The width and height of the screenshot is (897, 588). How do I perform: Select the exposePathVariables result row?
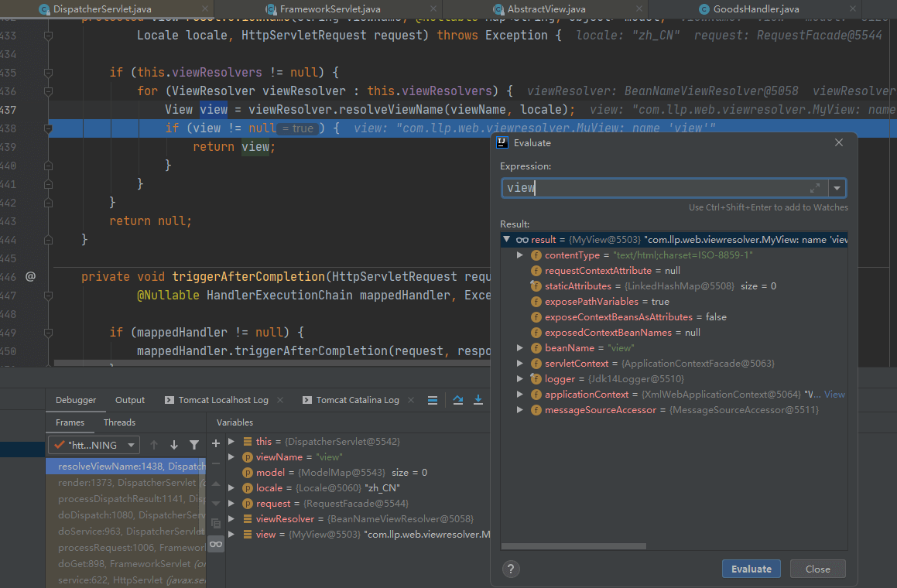click(x=674, y=302)
